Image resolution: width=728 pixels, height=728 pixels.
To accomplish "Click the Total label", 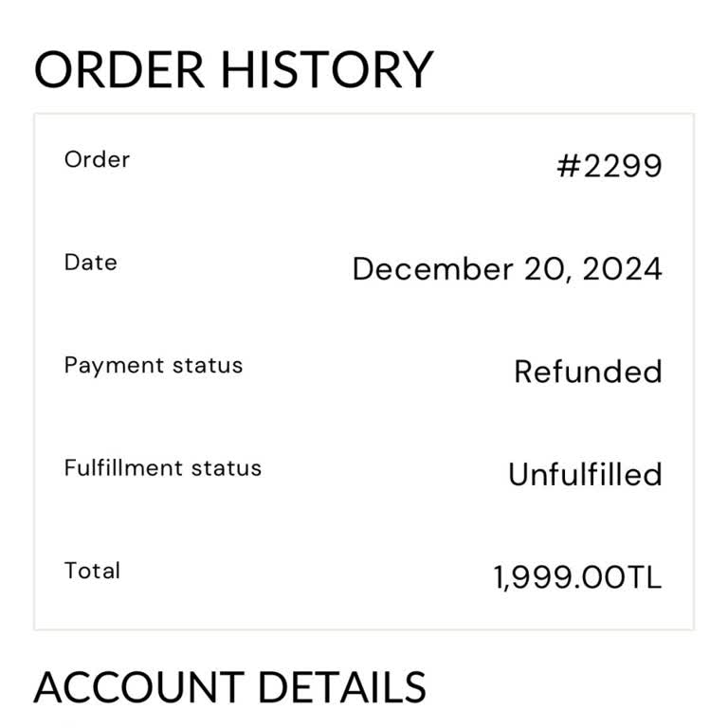I will (x=92, y=571).
